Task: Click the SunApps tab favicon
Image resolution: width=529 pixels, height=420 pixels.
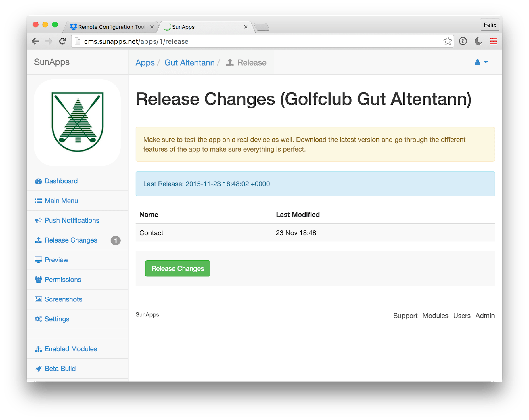Action: click(167, 27)
